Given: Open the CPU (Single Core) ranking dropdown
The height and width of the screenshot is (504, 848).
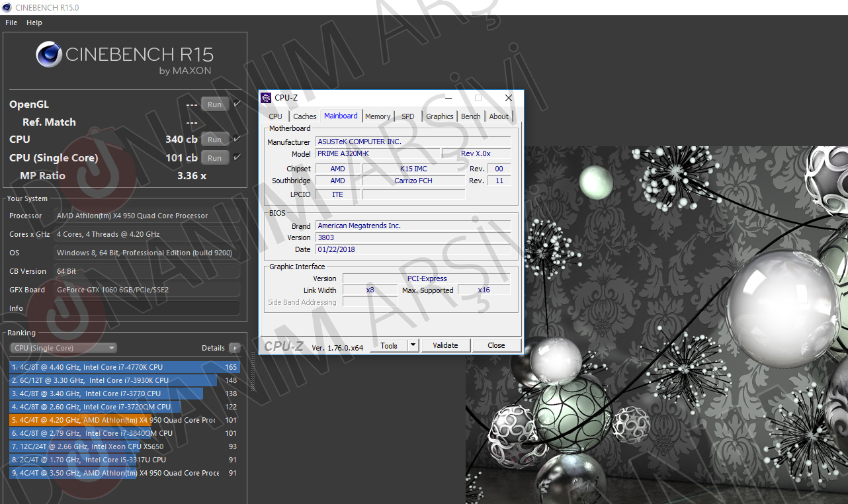Looking at the screenshot, I should [64, 348].
